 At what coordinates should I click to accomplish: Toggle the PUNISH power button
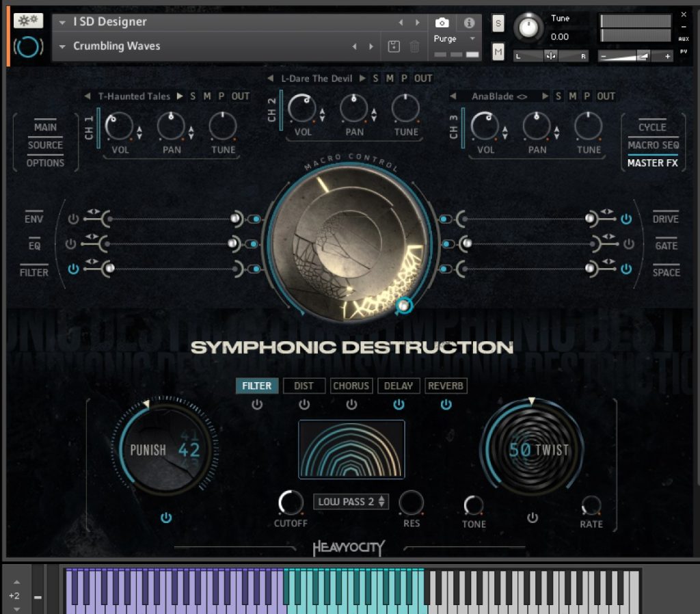click(166, 518)
